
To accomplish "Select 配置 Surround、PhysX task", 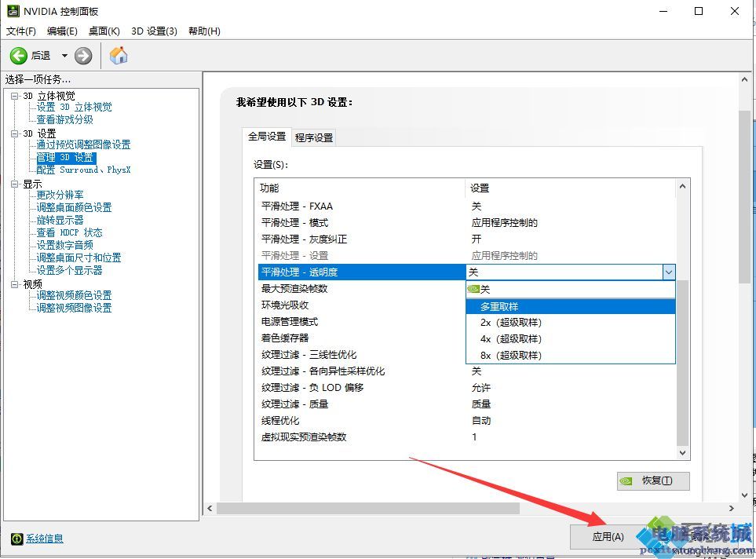I will point(83,170).
